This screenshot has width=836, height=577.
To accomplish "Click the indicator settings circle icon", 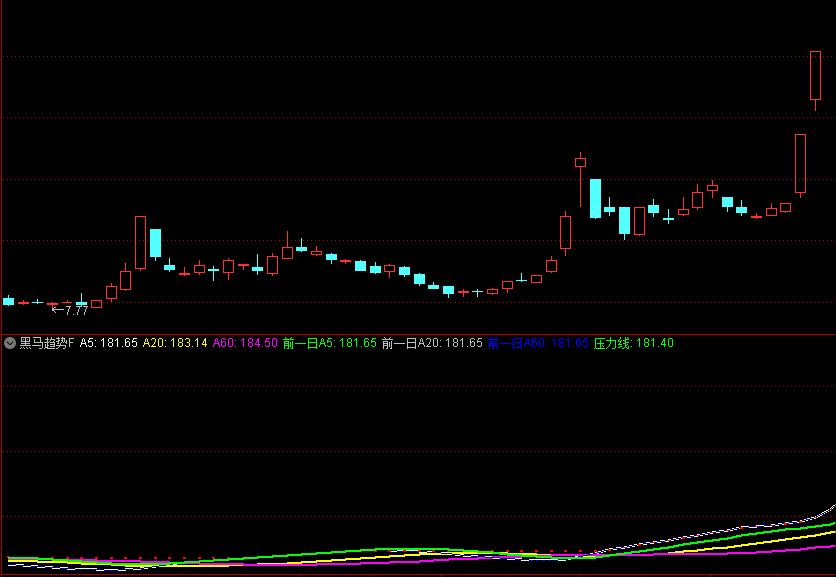I will tap(10, 343).
